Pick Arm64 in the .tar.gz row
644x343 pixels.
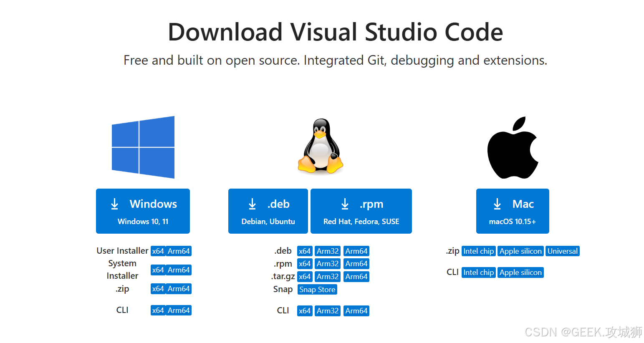click(356, 277)
